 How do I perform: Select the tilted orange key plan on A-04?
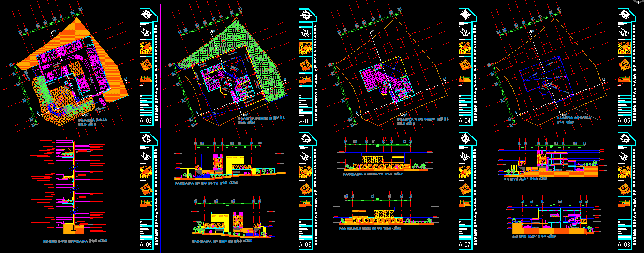point(464,64)
